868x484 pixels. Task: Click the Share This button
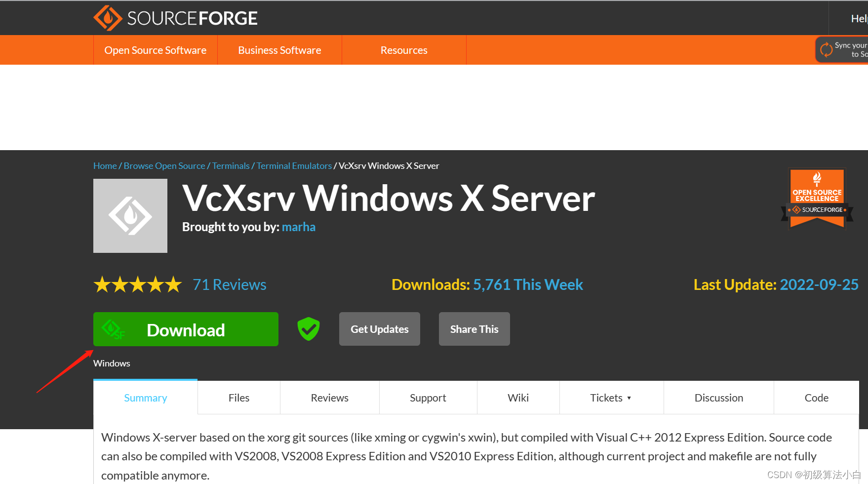tap(474, 329)
